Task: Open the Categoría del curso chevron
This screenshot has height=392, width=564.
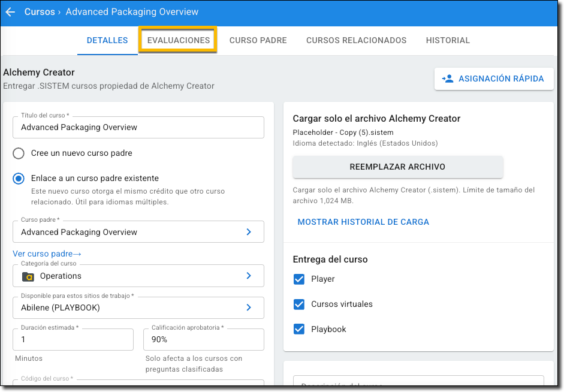Action: [249, 276]
